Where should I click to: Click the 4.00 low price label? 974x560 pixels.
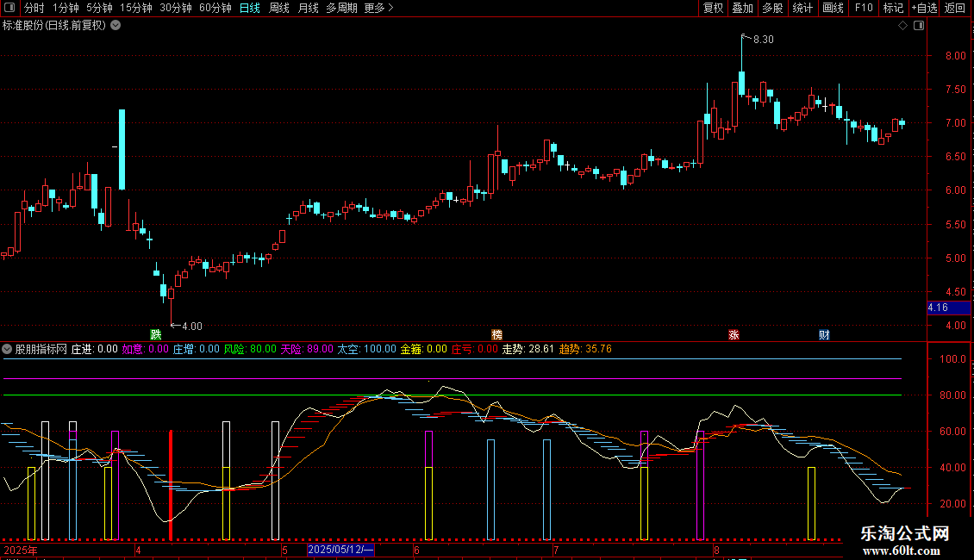point(192,326)
